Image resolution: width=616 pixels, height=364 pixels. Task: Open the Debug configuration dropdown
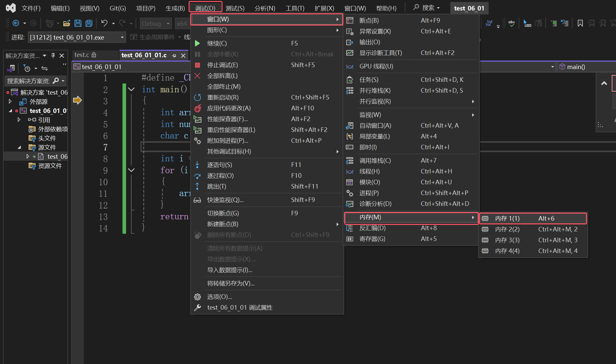click(x=168, y=24)
